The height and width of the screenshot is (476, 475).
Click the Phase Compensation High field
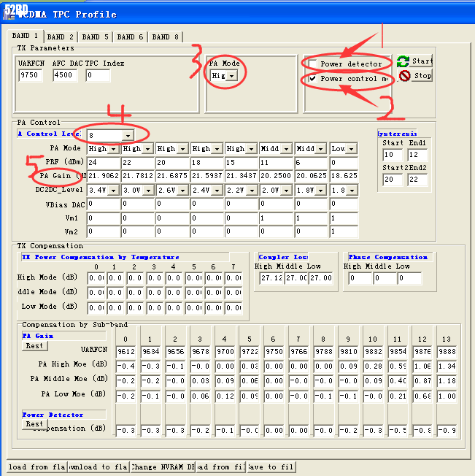tap(360, 278)
